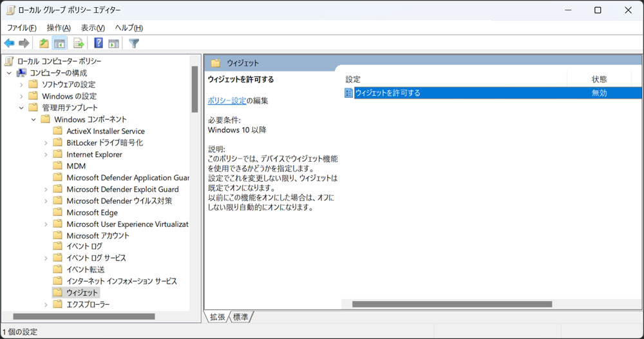
Task: Switch to the 標準 tab
Action: tap(241, 317)
